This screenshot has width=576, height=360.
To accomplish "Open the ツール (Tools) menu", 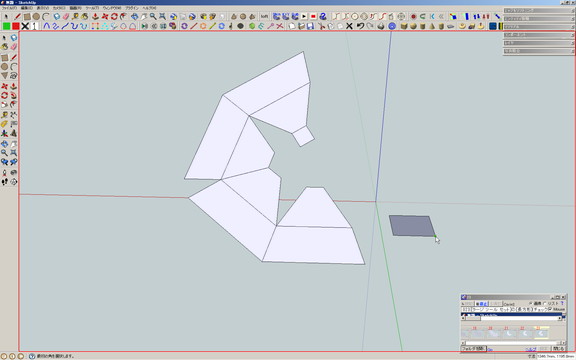I will pos(92,8).
